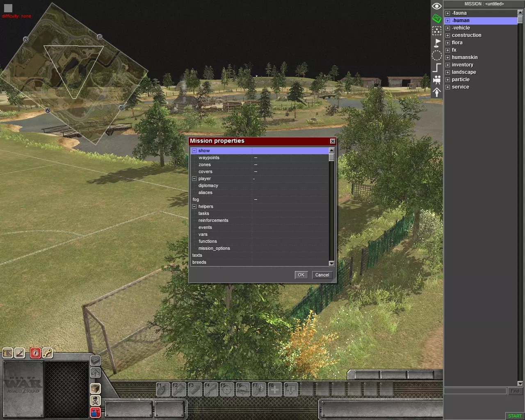Select the step-shaped line mode icon
Viewport: 525px width, 420px height.
437,68
